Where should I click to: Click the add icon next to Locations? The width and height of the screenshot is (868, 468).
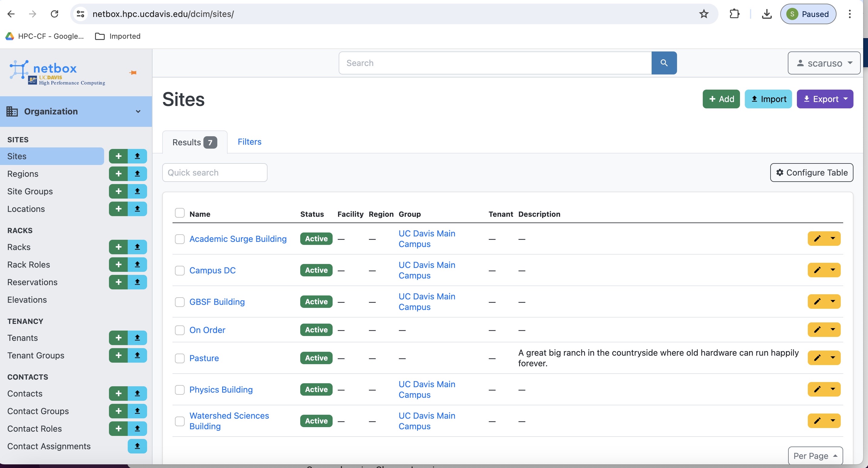[118, 209]
